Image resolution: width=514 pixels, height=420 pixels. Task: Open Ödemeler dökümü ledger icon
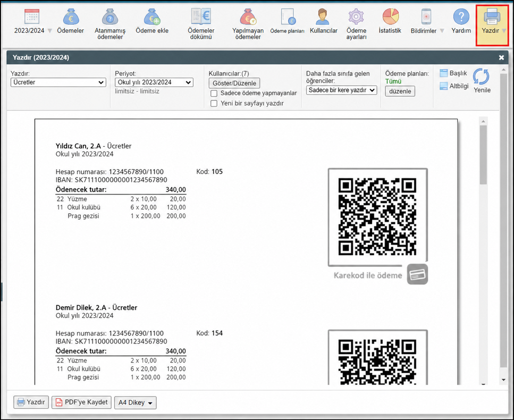coord(201,16)
